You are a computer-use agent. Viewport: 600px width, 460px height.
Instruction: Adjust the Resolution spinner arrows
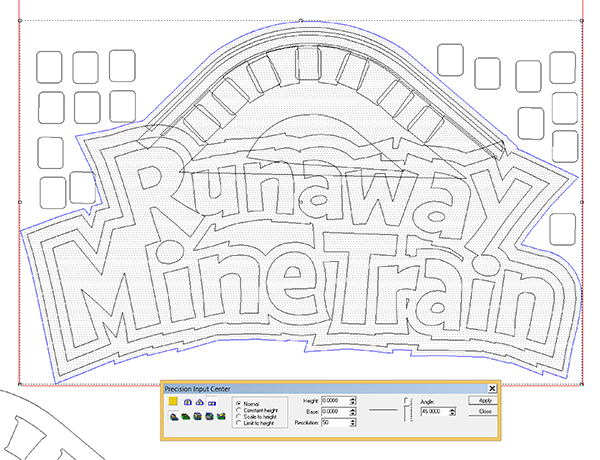coord(353,422)
